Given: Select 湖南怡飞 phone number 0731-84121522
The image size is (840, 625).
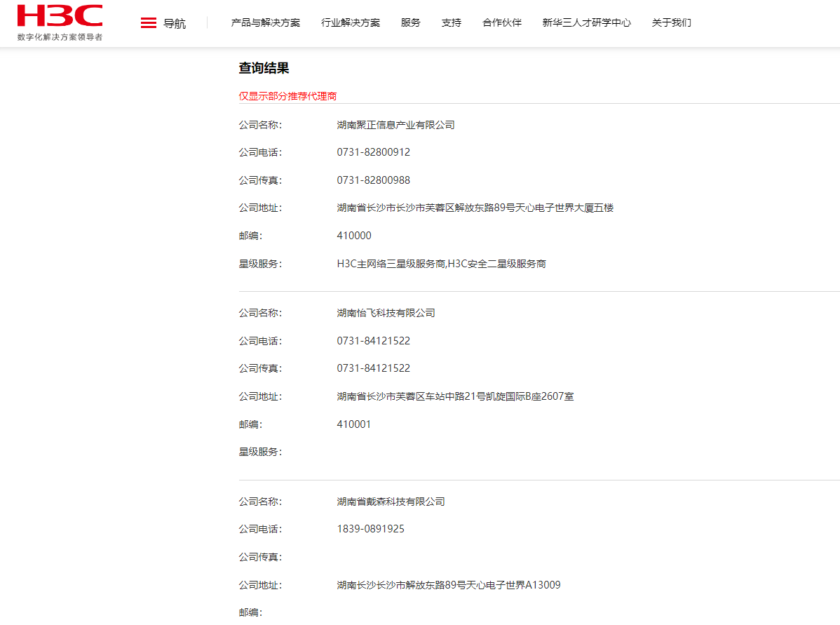Looking at the screenshot, I should coord(374,341).
